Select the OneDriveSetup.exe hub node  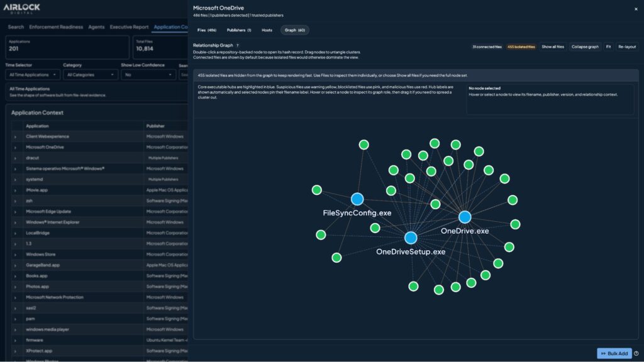pos(410,238)
